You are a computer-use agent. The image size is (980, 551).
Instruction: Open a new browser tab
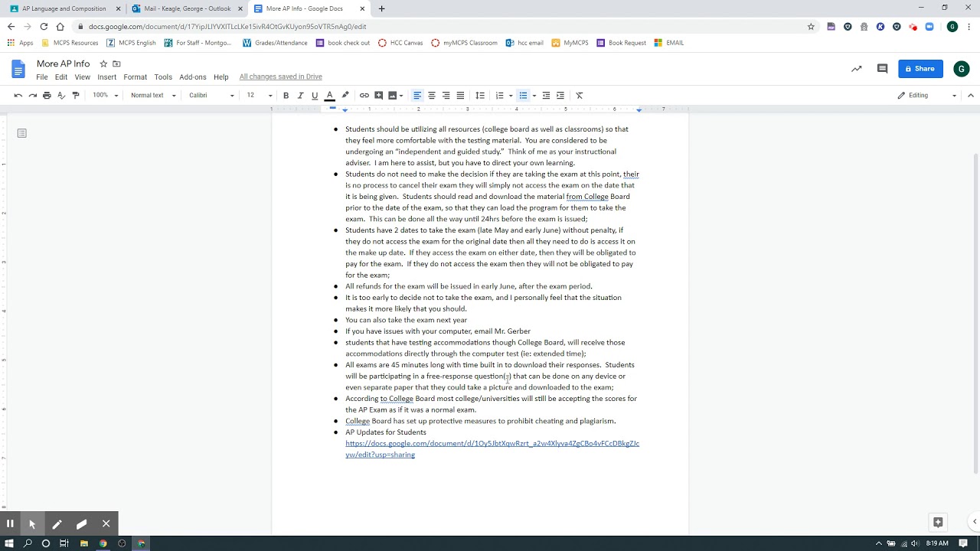point(381,8)
